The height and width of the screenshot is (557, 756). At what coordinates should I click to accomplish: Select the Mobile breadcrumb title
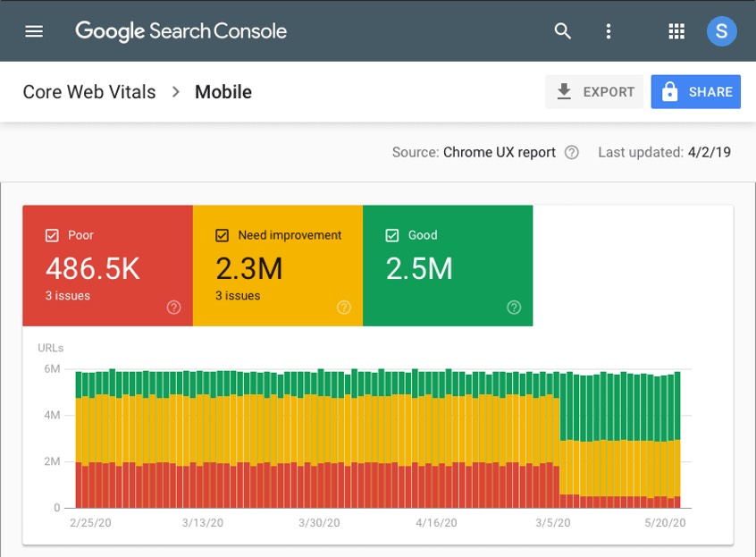click(x=223, y=91)
